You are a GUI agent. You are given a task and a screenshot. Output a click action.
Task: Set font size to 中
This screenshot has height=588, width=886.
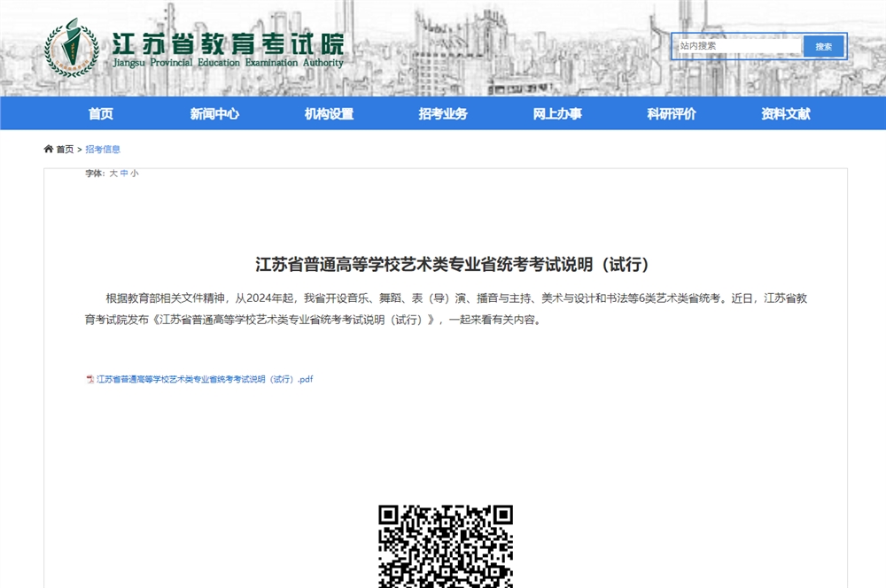(124, 174)
